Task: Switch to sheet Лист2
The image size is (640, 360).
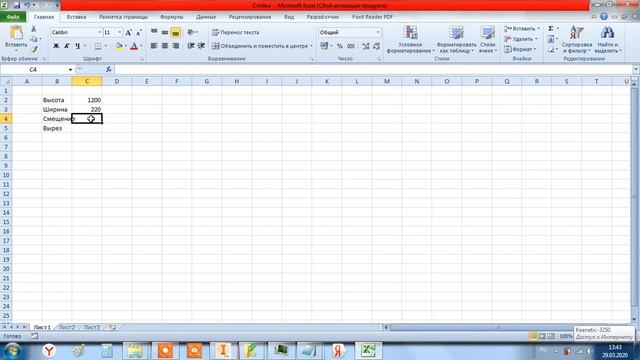Action: pyautogui.click(x=67, y=327)
